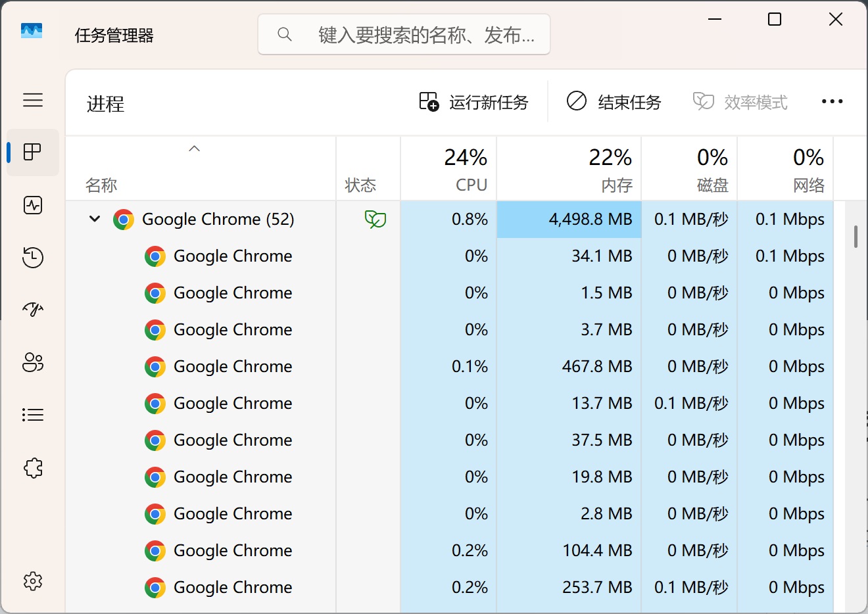Select the Google Chrome row using 2.8 MB
Screen dimensions: 868x614
[450, 514]
